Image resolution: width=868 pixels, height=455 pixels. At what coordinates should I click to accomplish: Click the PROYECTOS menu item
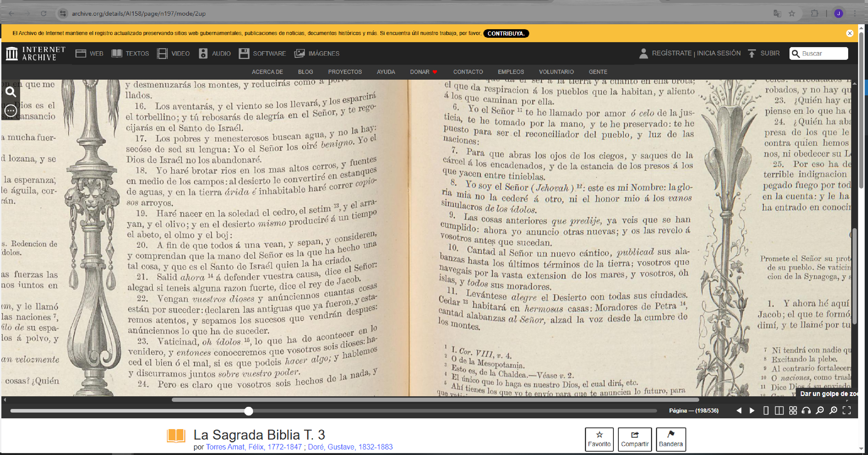click(x=345, y=72)
